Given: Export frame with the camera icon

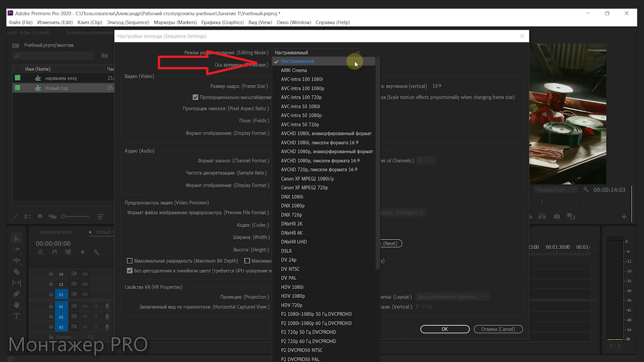Looking at the screenshot, I should click(557, 217).
